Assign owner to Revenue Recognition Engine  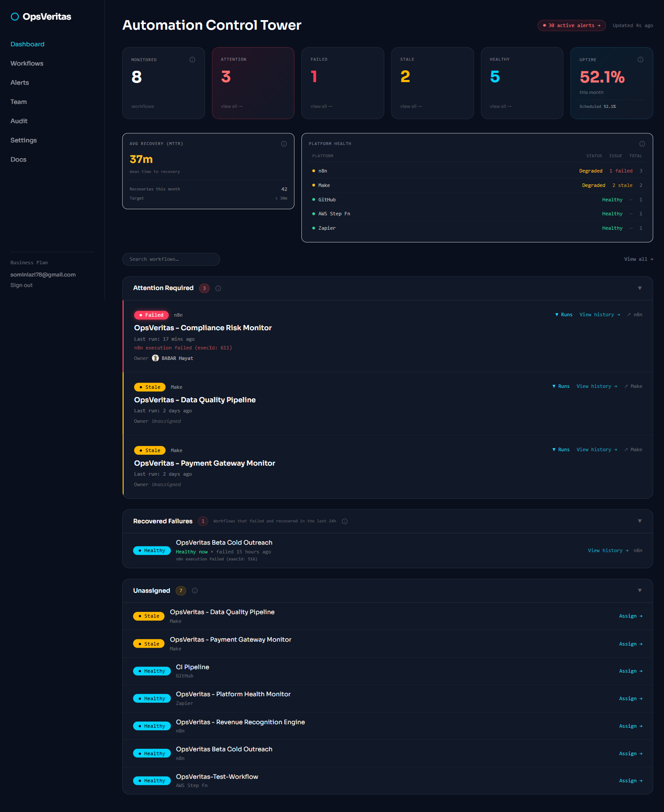pos(631,726)
